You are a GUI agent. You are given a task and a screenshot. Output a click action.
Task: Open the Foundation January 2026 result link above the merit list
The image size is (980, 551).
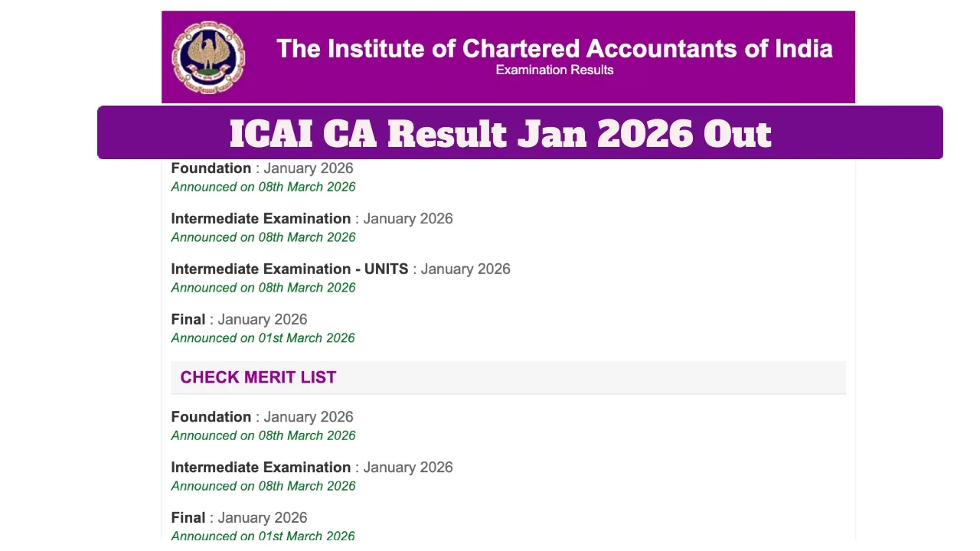[x=211, y=168]
